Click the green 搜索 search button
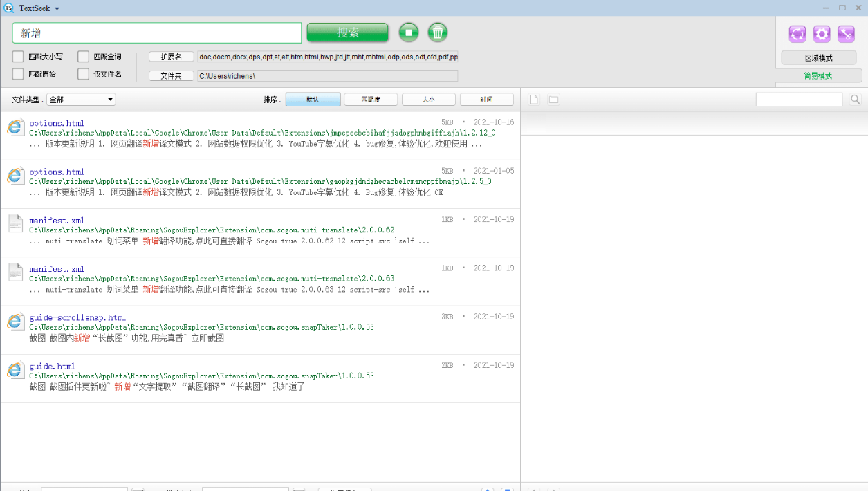Image resolution: width=868 pixels, height=491 pixels. point(347,33)
